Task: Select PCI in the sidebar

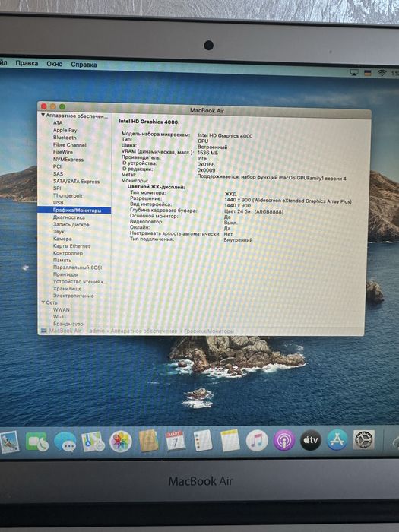Action: (57, 166)
